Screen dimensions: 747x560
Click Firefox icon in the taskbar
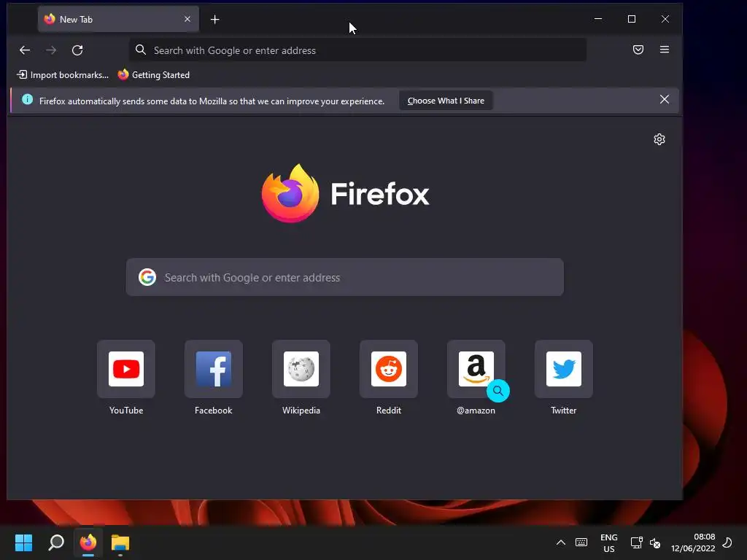[88, 542]
